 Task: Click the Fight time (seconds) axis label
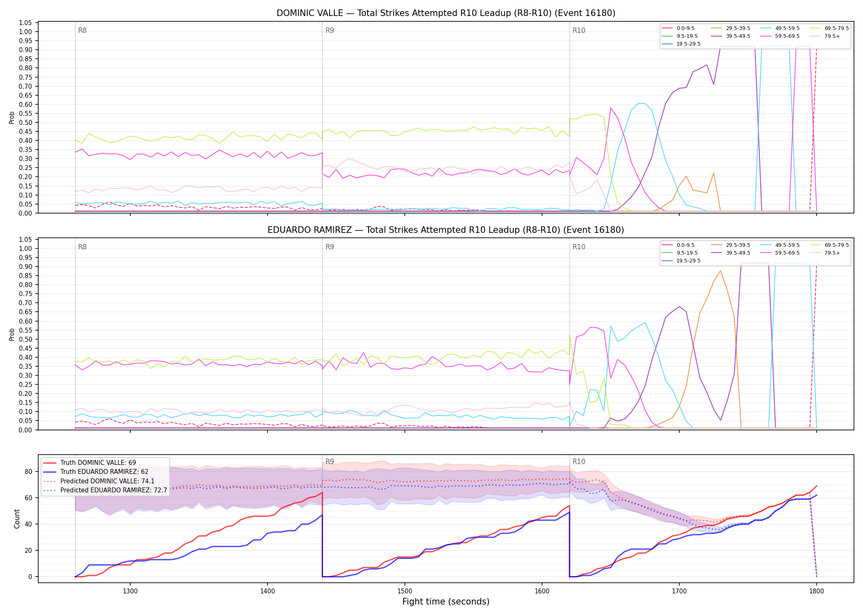pyautogui.click(x=446, y=602)
